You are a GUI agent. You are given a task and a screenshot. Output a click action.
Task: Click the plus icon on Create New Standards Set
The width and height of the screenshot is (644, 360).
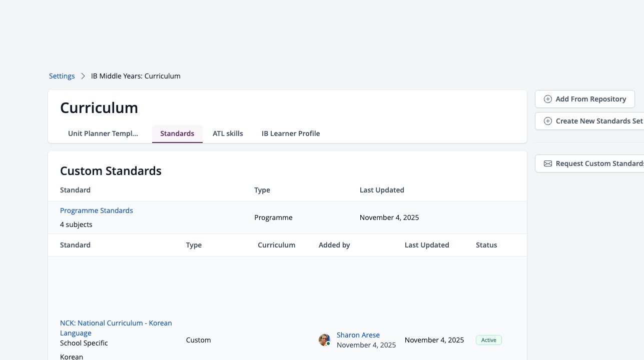[548, 121]
